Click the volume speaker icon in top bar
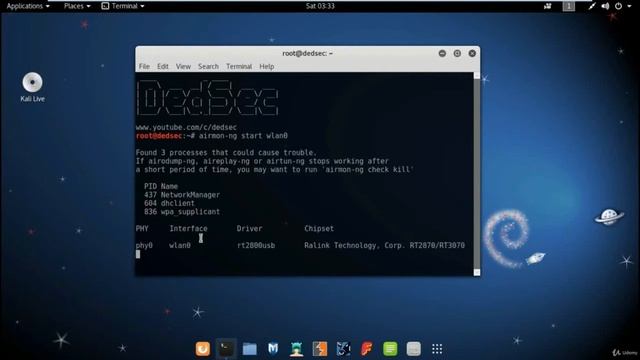The height and width of the screenshot is (360, 640). tap(605, 6)
